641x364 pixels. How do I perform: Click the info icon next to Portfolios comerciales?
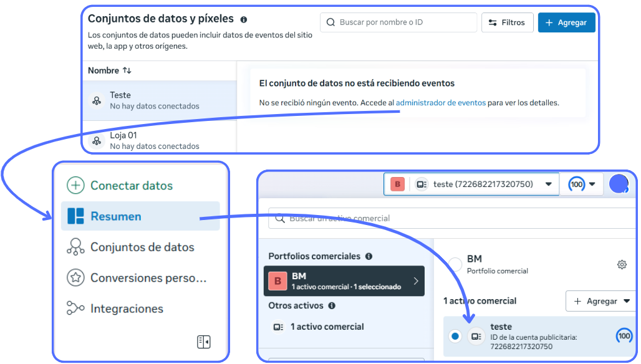[369, 256]
